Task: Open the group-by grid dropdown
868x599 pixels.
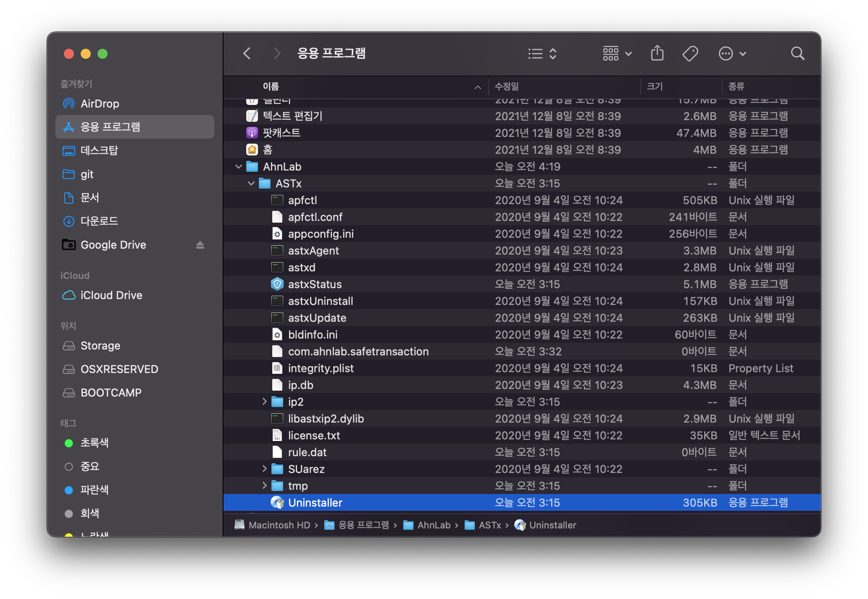Action: tap(617, 53)
